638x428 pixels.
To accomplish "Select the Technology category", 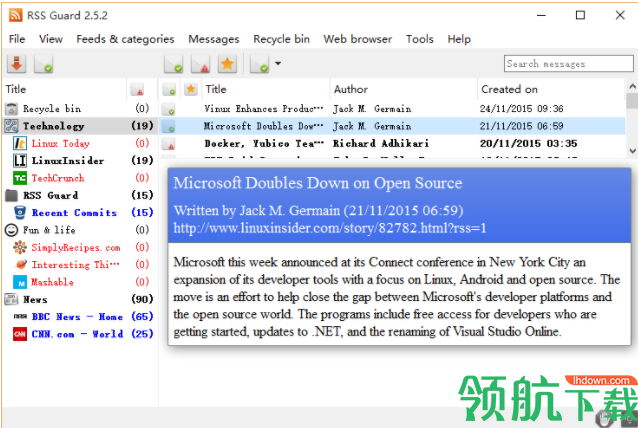I will (80, 126).
